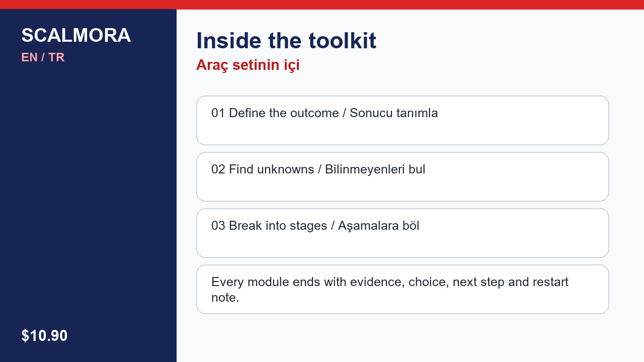Open the "01 Define the outcome" card
Viewport: 644px width, 362px height.
[x=403, y=120]
